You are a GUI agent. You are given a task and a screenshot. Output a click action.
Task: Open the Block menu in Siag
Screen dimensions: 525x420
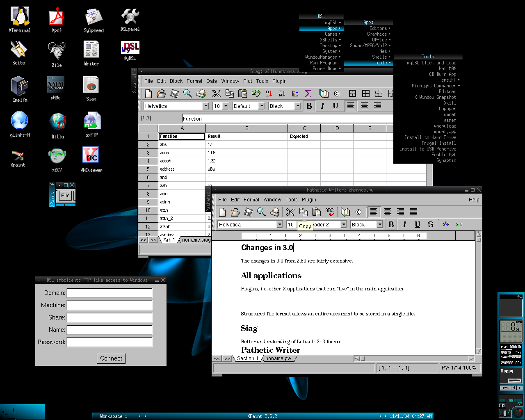(x=176, y=81)
